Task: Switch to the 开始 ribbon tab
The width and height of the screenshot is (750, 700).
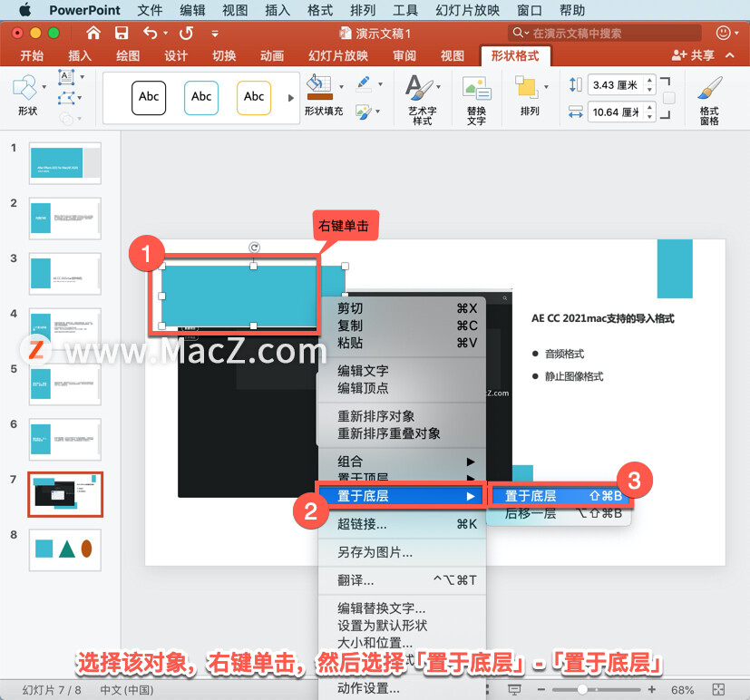Action: click(x=32, y=56)
